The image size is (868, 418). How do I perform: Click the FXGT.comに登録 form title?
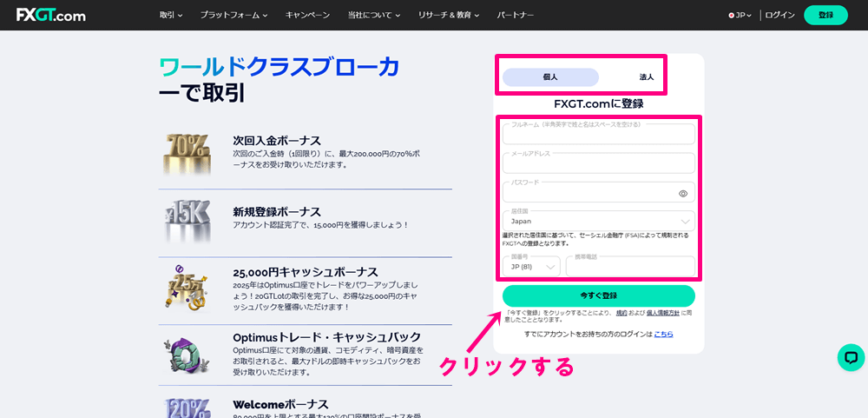coord(598,104)
